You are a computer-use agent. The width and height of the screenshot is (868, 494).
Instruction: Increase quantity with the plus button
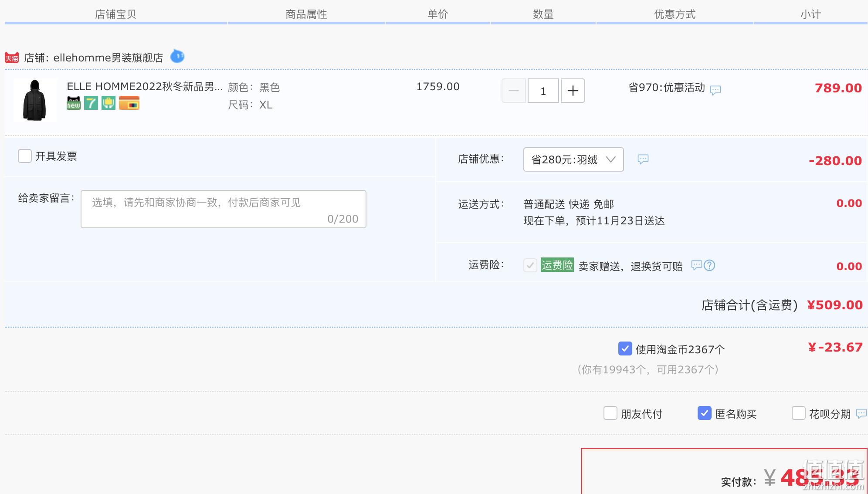click(x=573, y=91)
